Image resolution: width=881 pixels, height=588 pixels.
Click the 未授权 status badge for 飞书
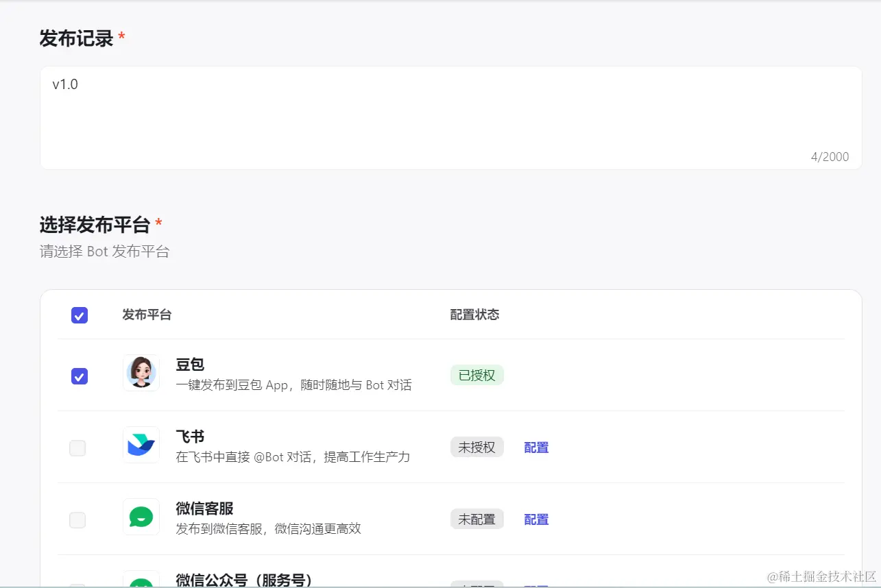[477, 448]
